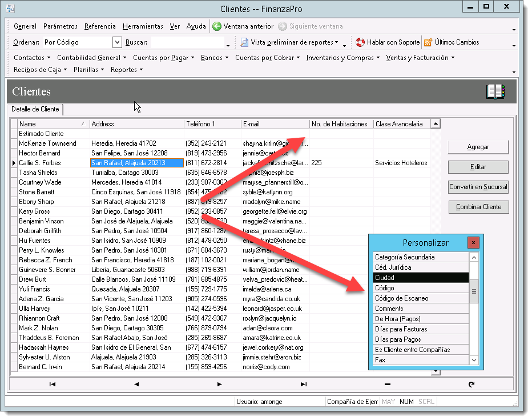Jump to last record navigator button
Screen dimensions: 532x420
(x=304, y=385)
